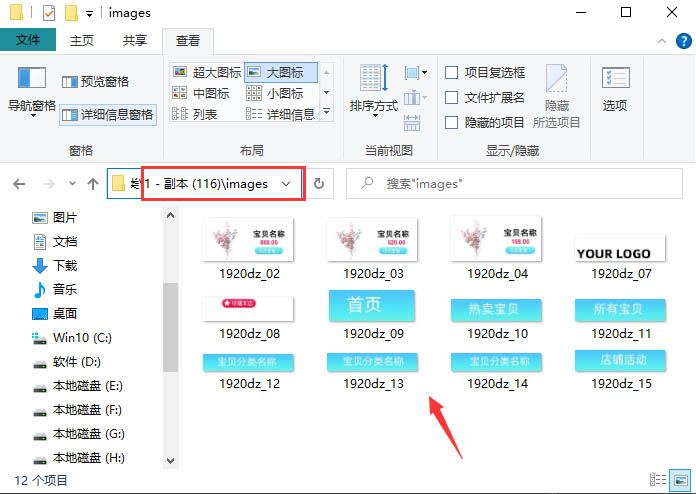Open the 排序方式 dropdown
Viewport: 696px width, 494px height.
pyautogui.click(x=374, y=92)
